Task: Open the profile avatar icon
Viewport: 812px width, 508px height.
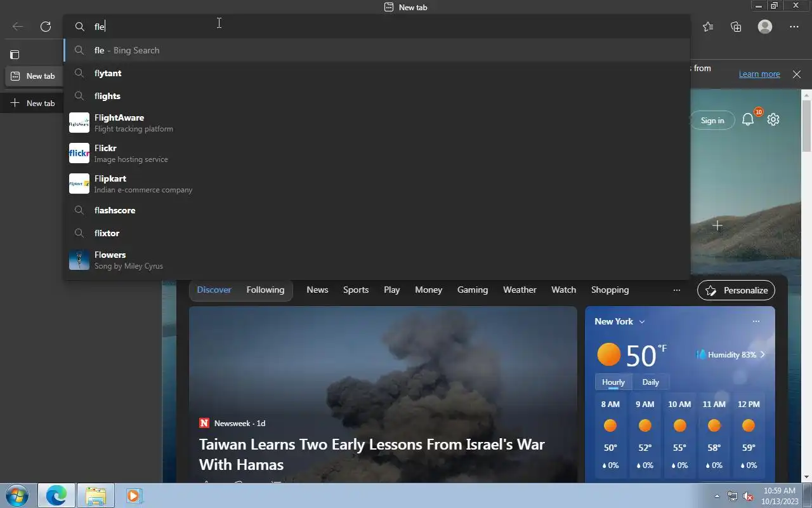Action: click(x=765, y=27)
